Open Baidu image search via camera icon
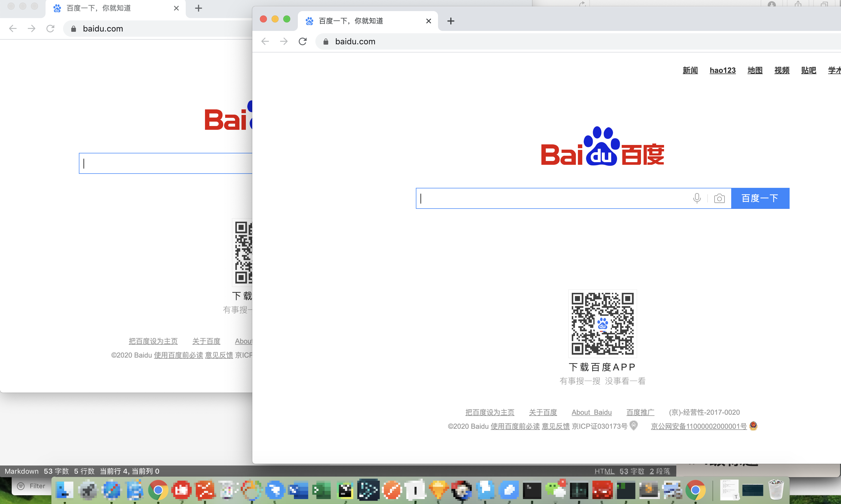Viewport: 841px width, 504px height. (719, 198)
